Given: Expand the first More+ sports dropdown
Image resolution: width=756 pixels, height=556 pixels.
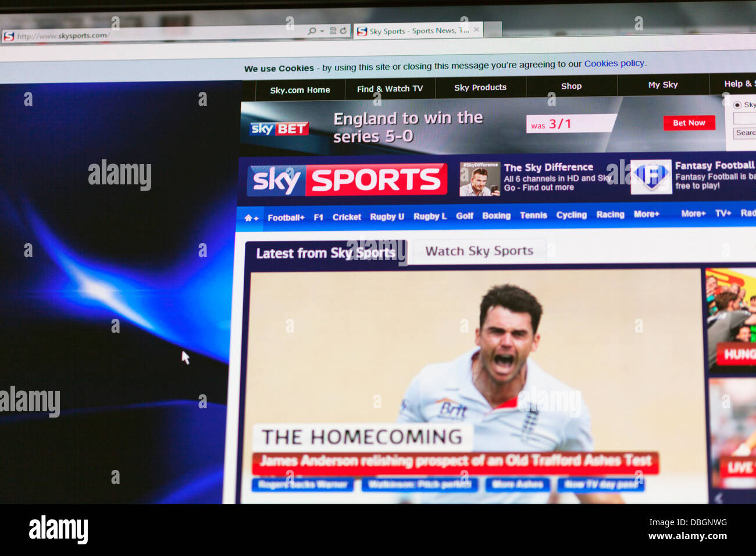Looking at the screenshot, I should tap(647, 214).
